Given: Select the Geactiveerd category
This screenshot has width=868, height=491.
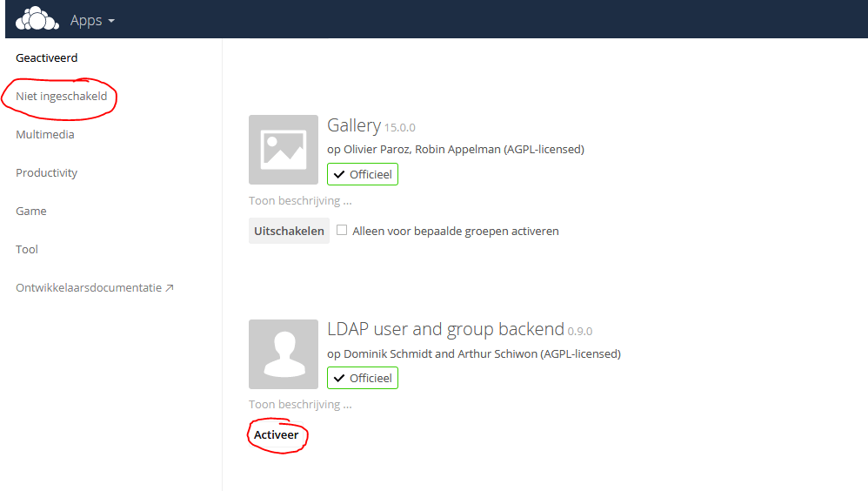Looking at the screenshot, I should click(47, 58).
